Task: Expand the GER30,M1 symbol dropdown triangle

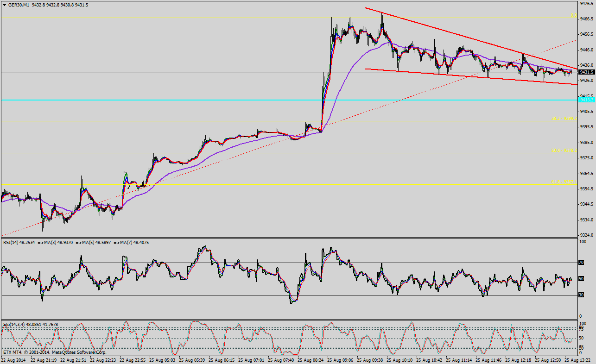Action: [5, 4]
